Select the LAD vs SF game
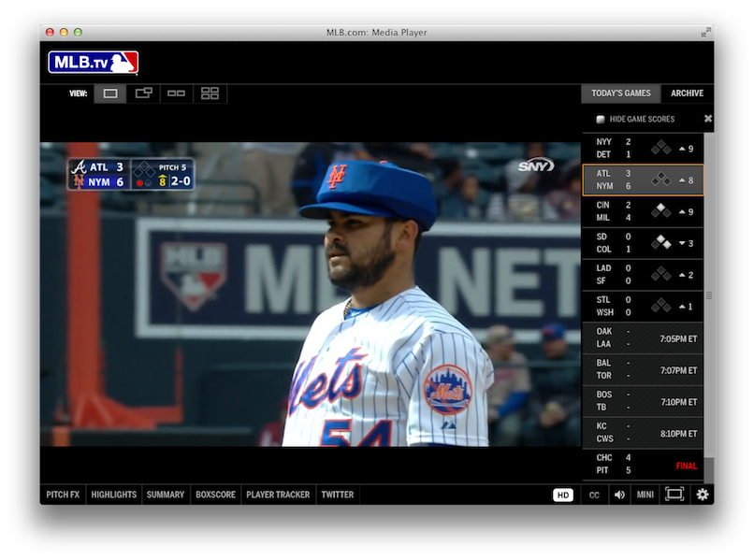754x560 pixels. (643, 275)
